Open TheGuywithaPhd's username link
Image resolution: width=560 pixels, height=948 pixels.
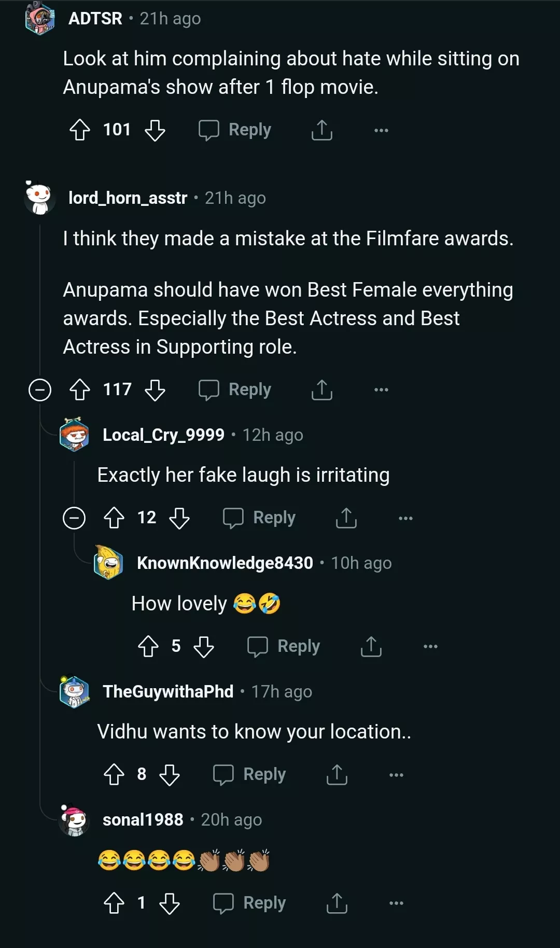tap(168, 691)
